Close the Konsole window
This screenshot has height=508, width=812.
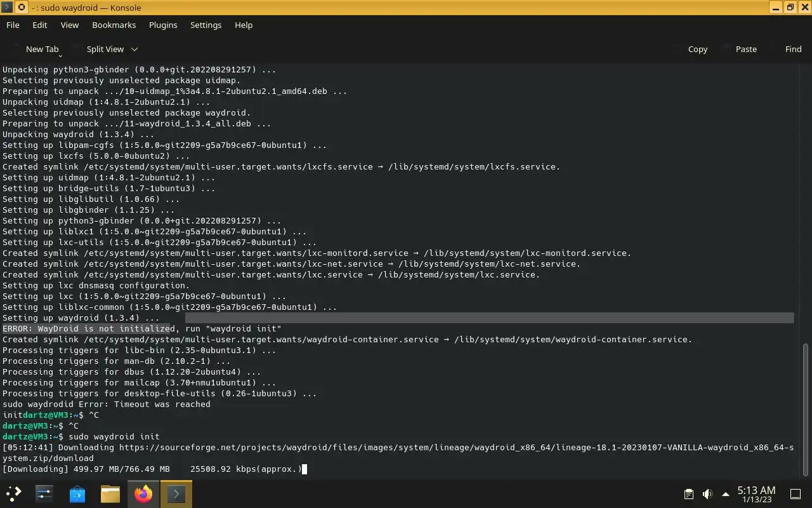tap(804, 8)
